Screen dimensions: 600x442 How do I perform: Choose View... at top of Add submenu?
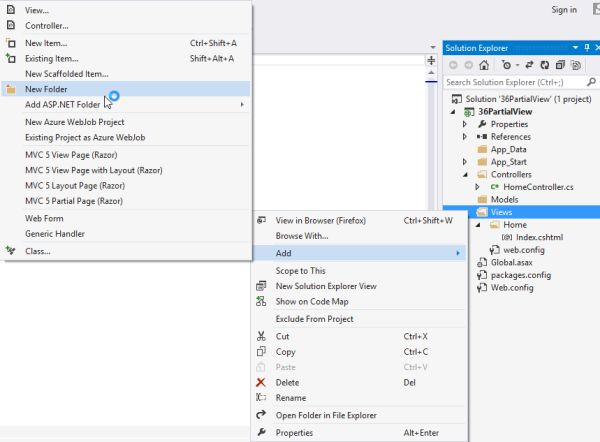click(x=37, y=10)
